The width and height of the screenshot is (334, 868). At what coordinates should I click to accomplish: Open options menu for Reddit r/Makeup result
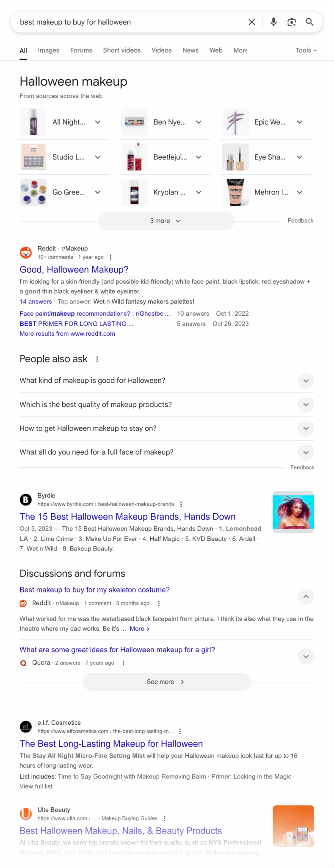point(110,257)
